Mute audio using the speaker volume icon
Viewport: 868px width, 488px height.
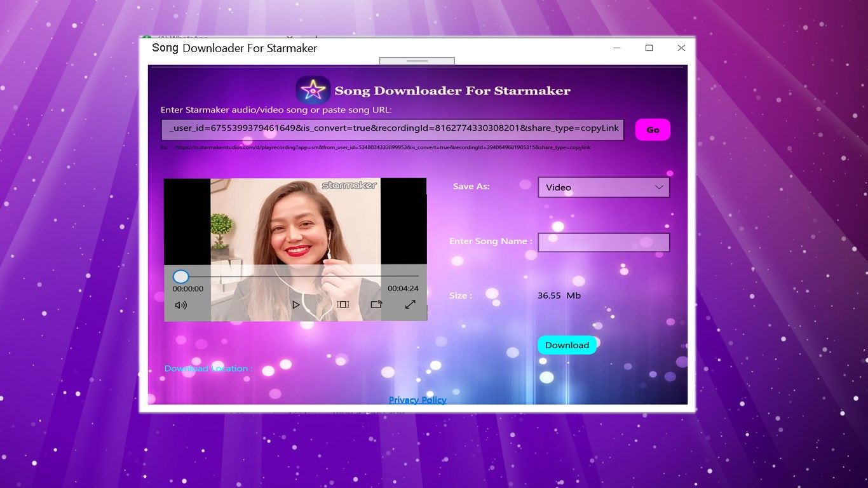[181, 305]
